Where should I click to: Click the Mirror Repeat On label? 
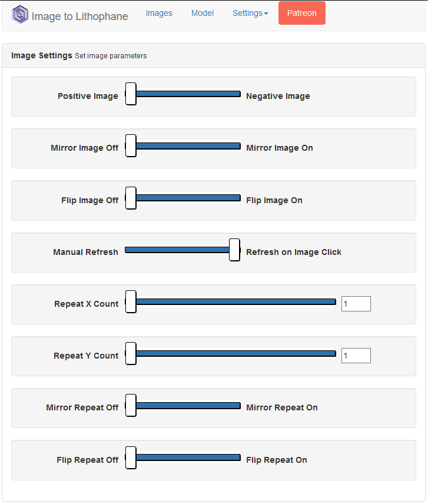pyautogui.click(x=282, y=407)
